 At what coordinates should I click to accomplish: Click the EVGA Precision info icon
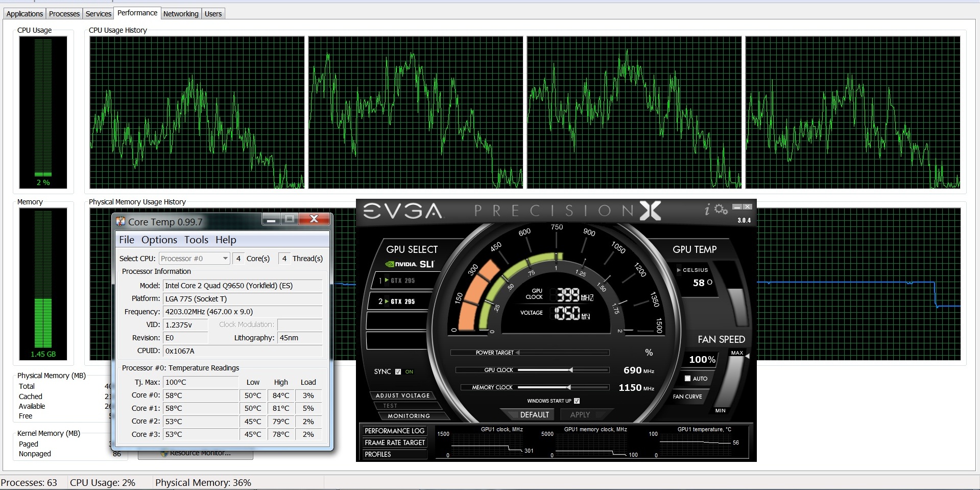707,209
